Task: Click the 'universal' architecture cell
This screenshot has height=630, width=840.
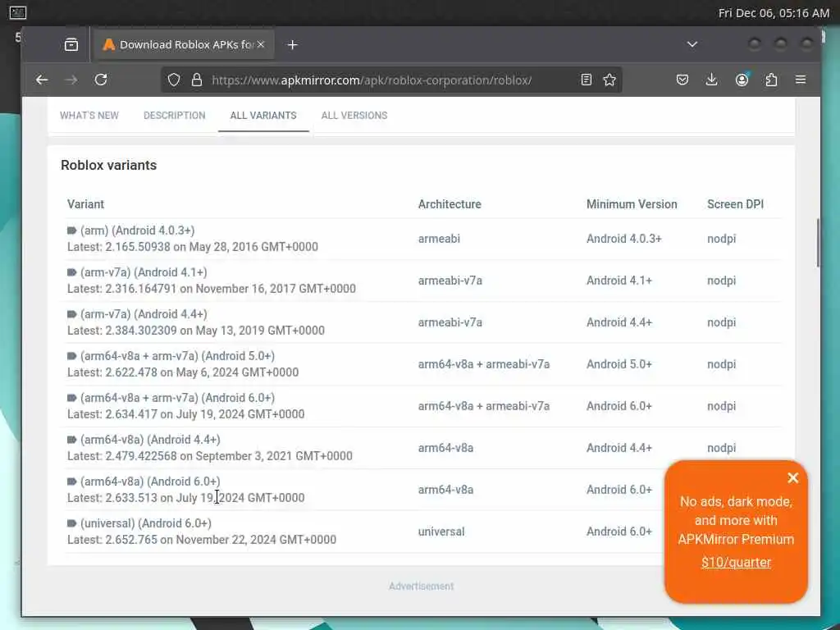Action: pyautogui.click(x=441, y=532)
